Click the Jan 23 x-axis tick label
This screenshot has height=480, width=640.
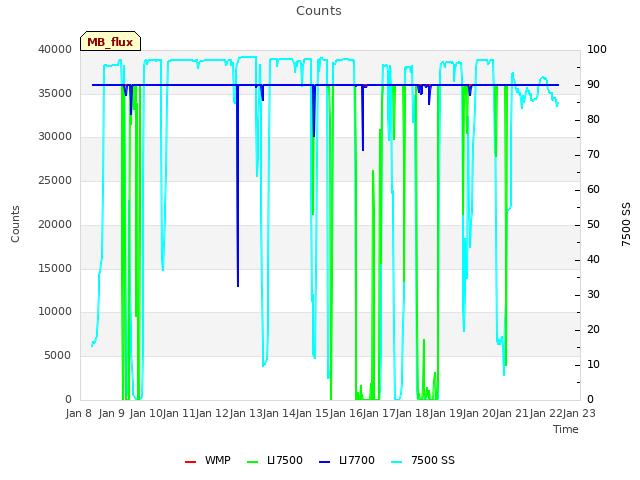(x=579, y=413)
